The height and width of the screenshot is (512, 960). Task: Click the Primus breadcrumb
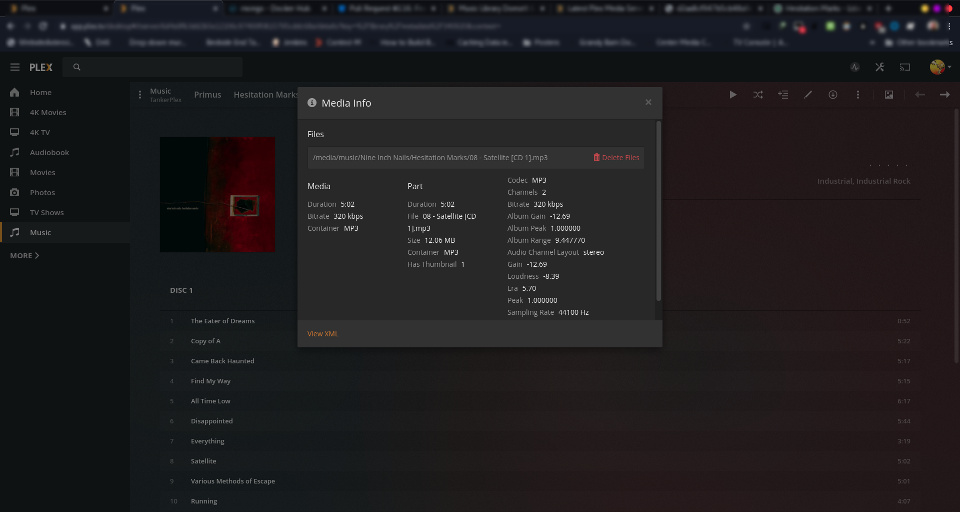pyautogui.click(x=208, y=95)
